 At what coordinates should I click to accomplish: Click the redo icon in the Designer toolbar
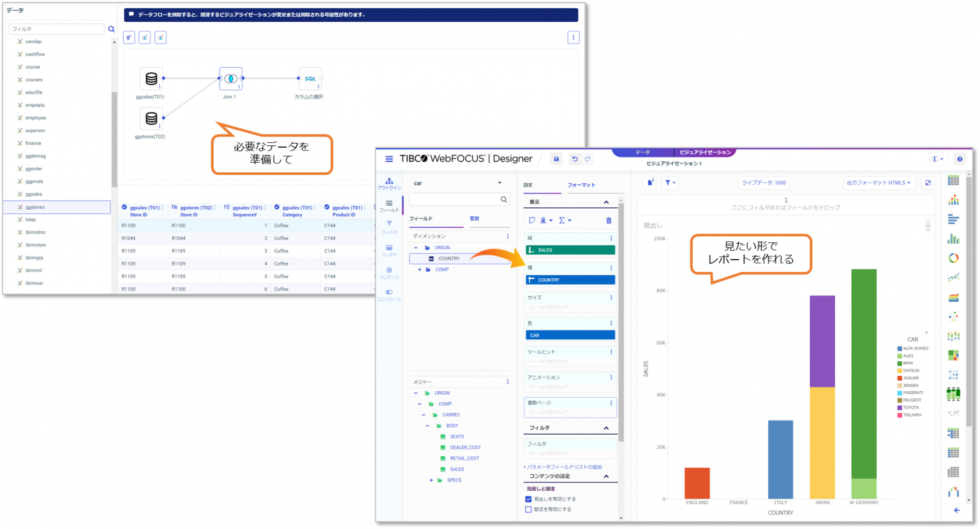pyautogui.click(x=587, y=159)
